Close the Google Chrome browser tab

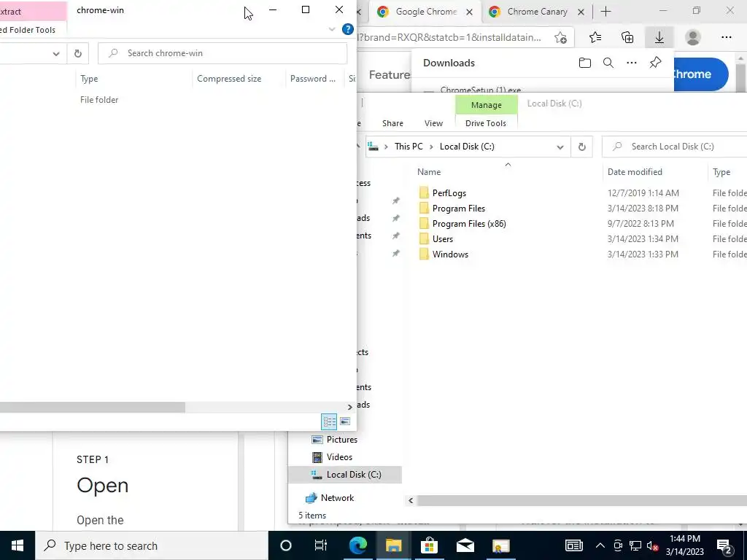click(x=469, y=12)
